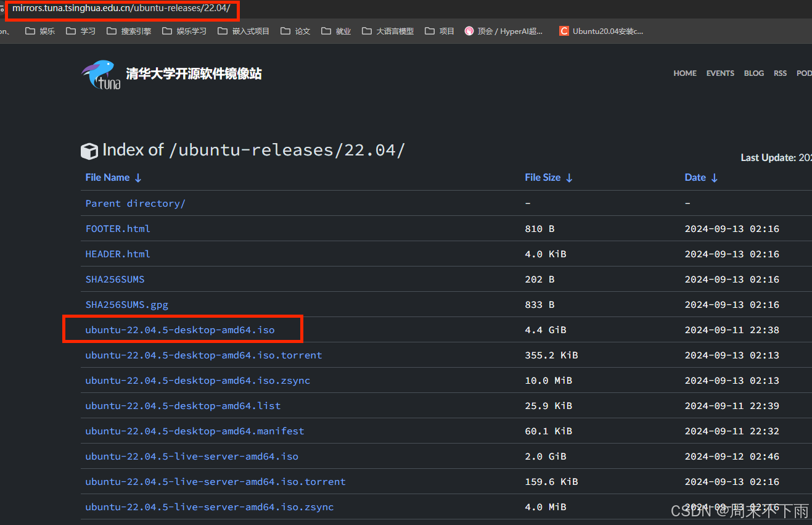812x525 pixels.
Task: Click the 2.0 GiB file size cell
Action: coord(546,457)
